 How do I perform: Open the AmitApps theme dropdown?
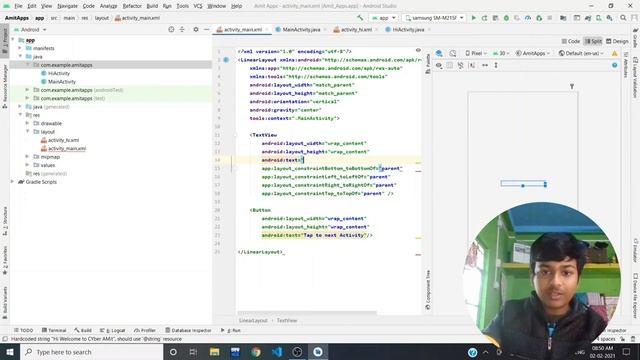533,53
